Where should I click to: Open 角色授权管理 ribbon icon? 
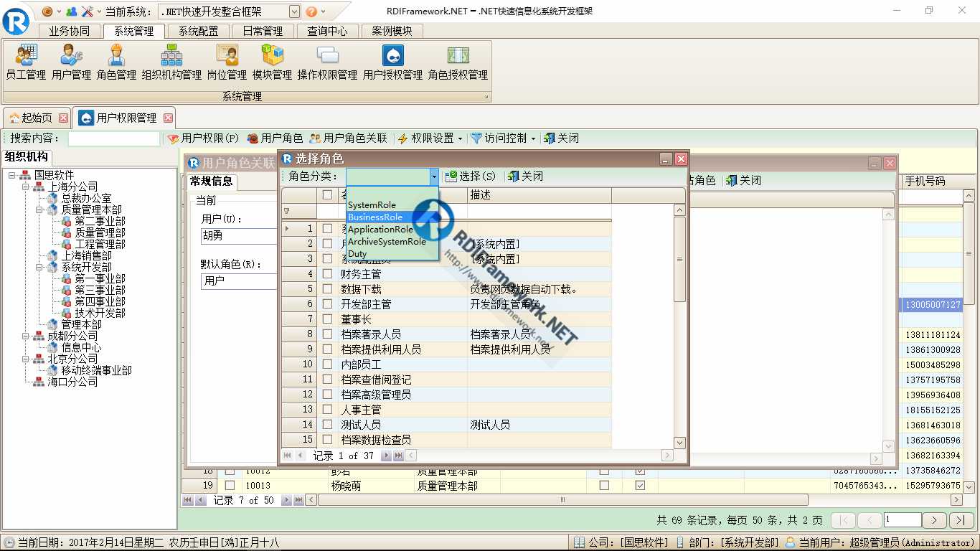[458, 62]
